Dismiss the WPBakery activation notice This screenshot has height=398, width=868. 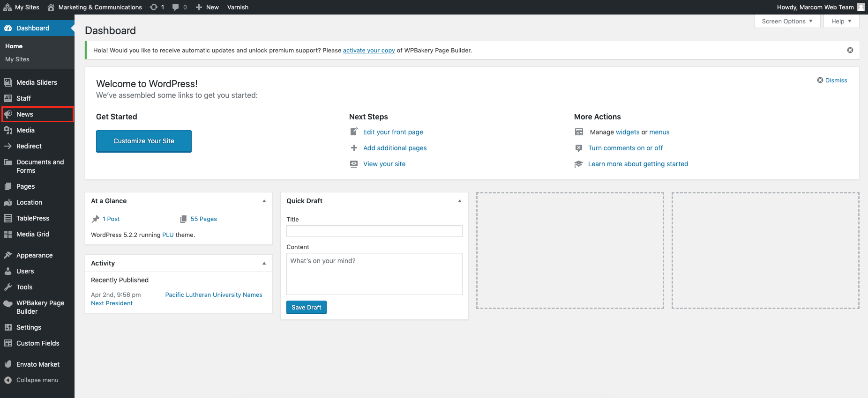(850, 50)
